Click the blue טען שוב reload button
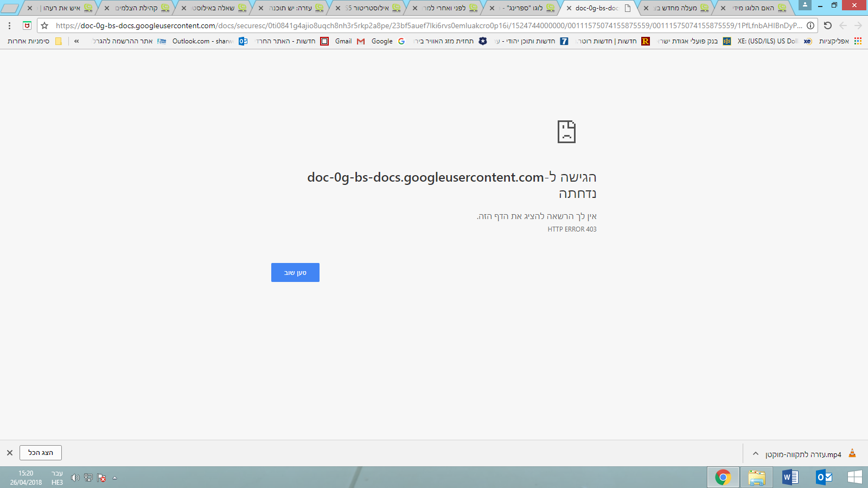This screenshot has height=488, width=868. 295,272
